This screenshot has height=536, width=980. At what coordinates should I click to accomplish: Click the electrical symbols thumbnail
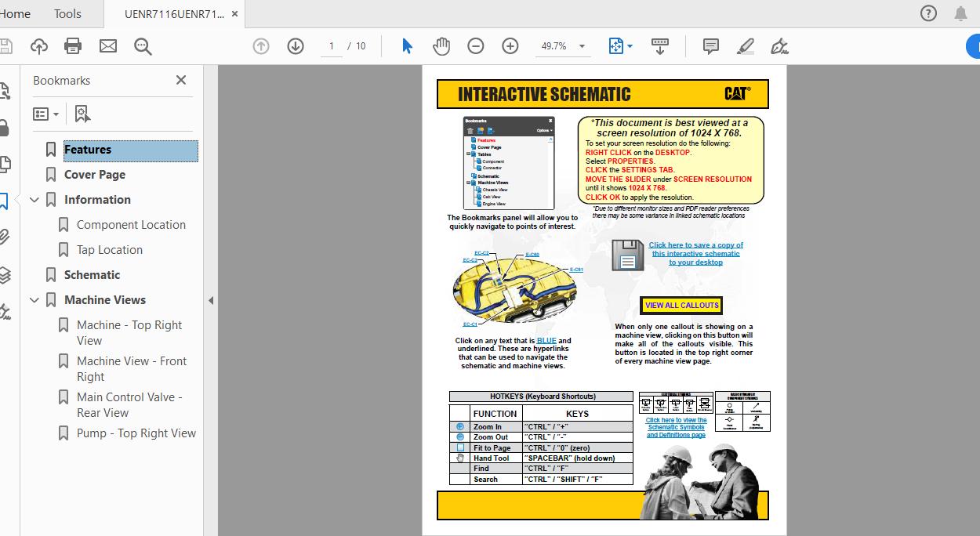676,403
